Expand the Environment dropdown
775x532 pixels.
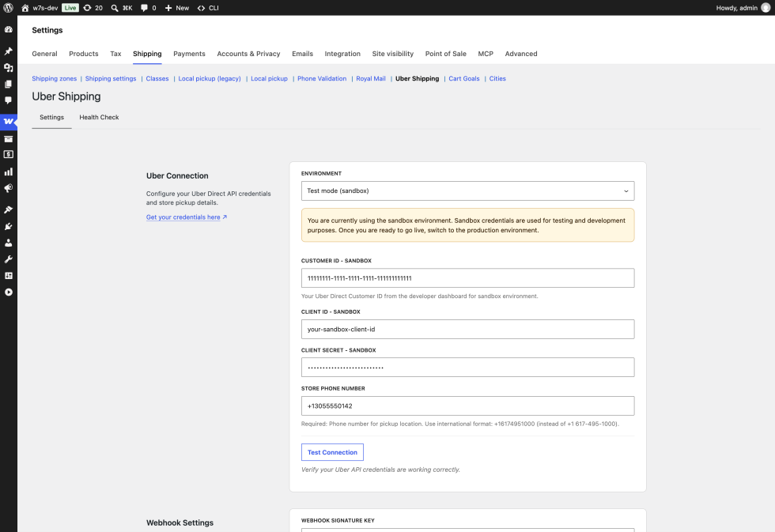point(467,191)
